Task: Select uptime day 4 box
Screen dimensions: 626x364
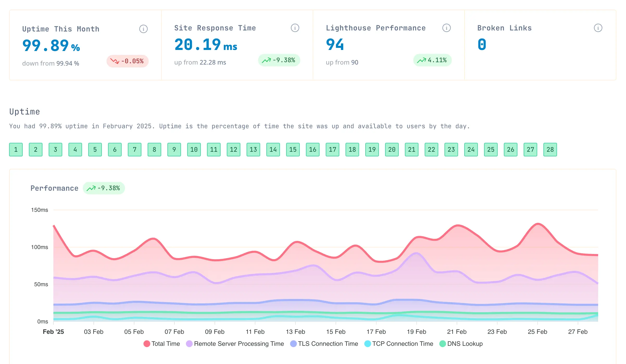Action: [x=75, y=150]
